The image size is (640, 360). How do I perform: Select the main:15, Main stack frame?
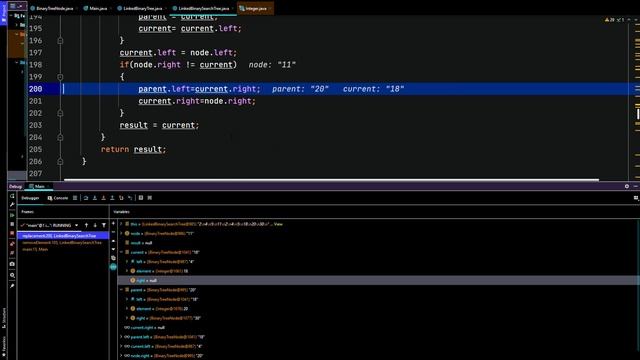[x=62, y=249]
